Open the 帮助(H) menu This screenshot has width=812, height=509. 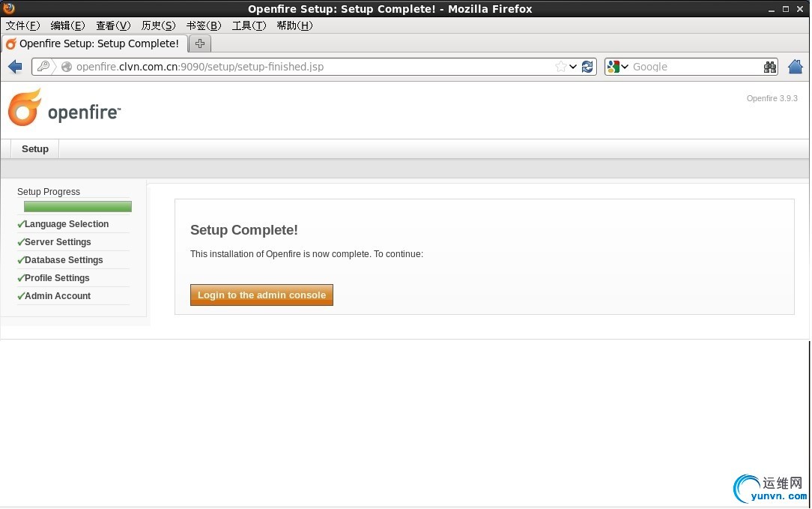(294, 25)
